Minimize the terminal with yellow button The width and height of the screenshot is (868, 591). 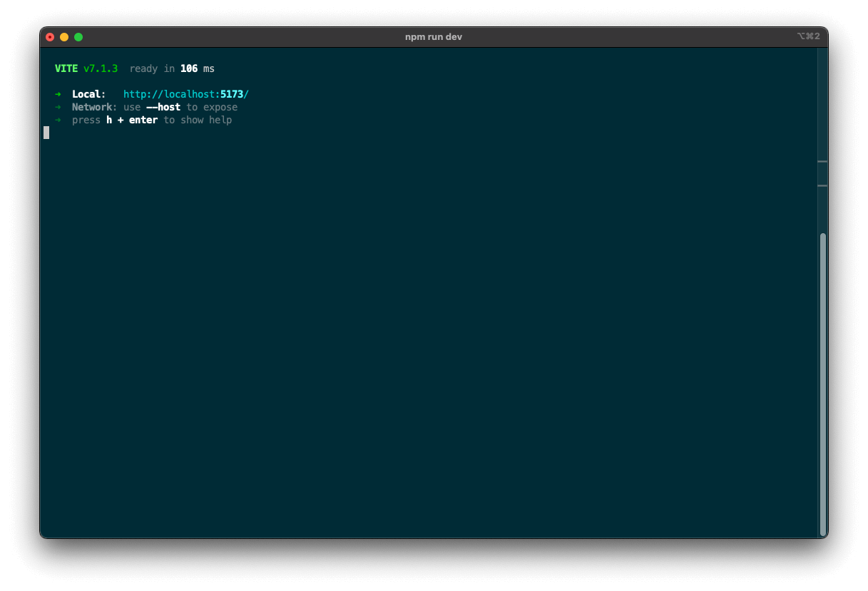pyautogui.click(x=64, y=37)
